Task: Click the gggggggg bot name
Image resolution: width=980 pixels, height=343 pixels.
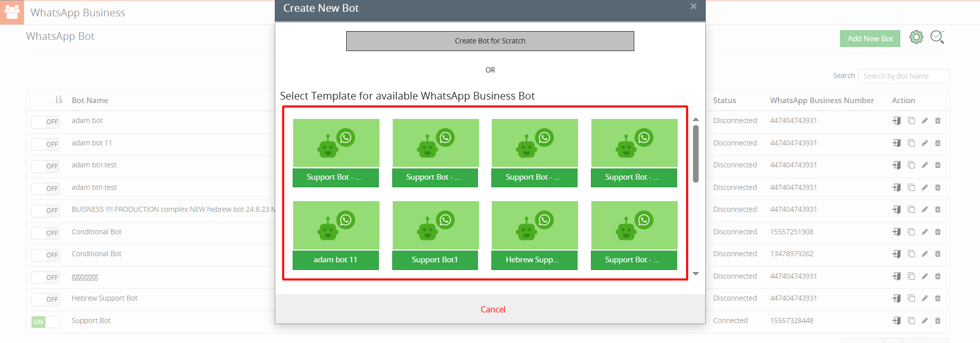Action: tap(85, 277)
